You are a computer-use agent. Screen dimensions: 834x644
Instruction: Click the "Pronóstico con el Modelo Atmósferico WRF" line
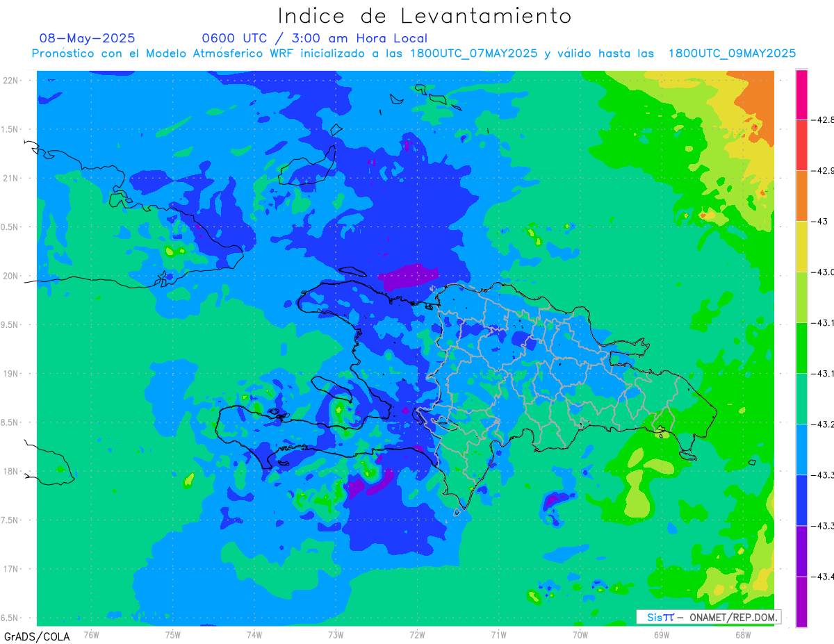pyautogui.click(x=414, y=53)
